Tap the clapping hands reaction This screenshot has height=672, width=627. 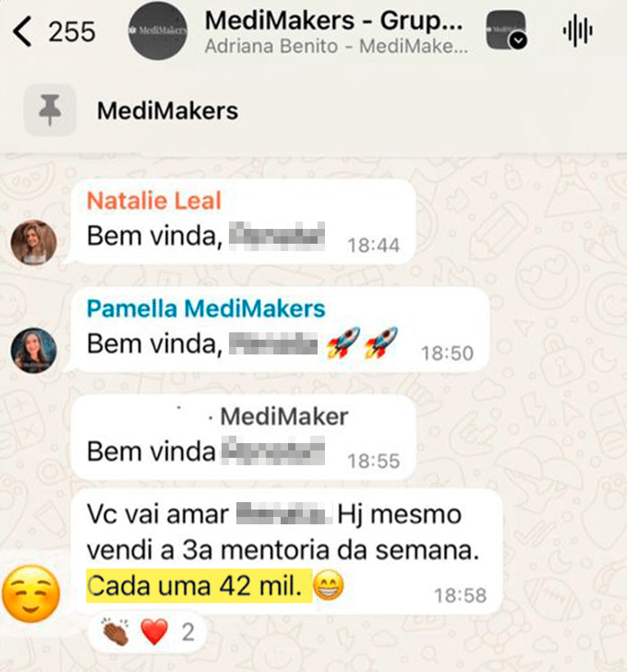pyautogui.click(x=116, y=632)
